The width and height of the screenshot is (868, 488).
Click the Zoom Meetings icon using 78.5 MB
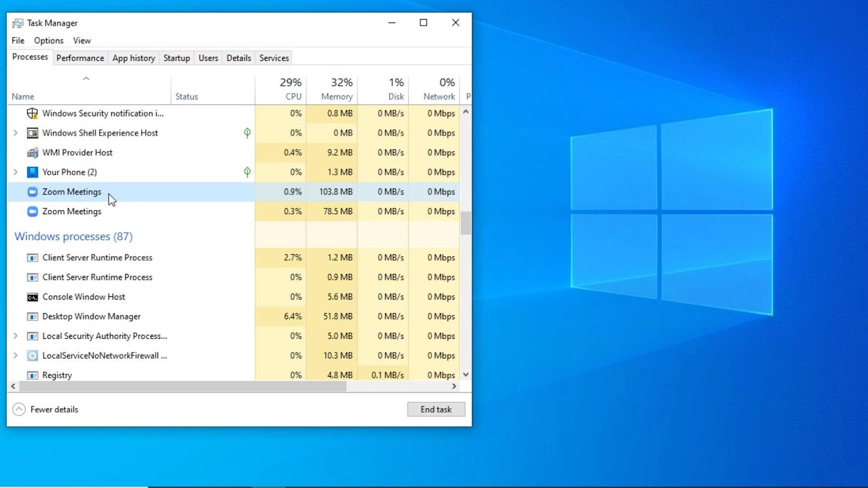point(32,211)
